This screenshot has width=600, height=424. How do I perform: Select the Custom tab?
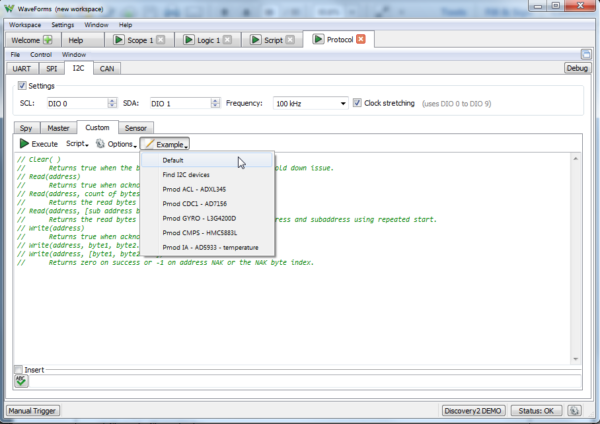[97, 127]
